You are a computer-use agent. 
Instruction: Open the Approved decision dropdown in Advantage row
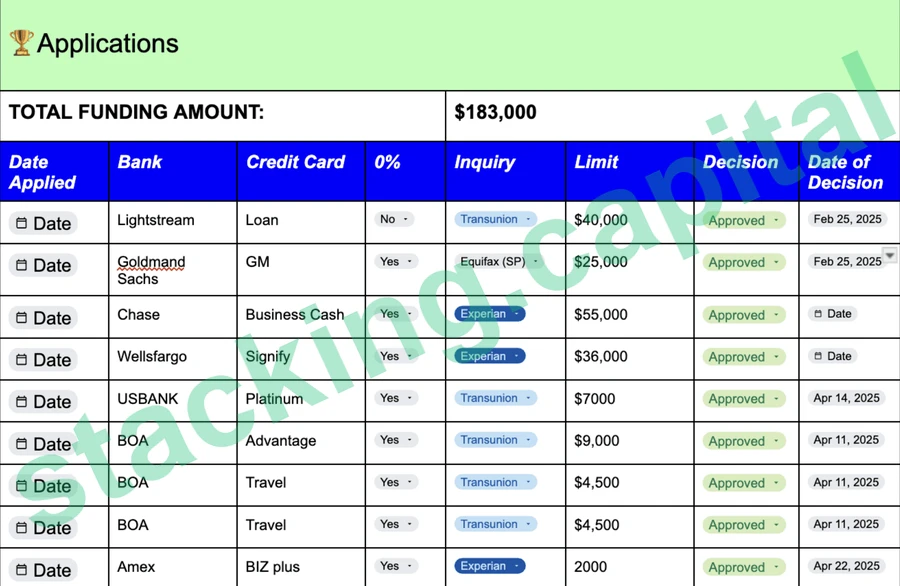click(x=744, y=441)
